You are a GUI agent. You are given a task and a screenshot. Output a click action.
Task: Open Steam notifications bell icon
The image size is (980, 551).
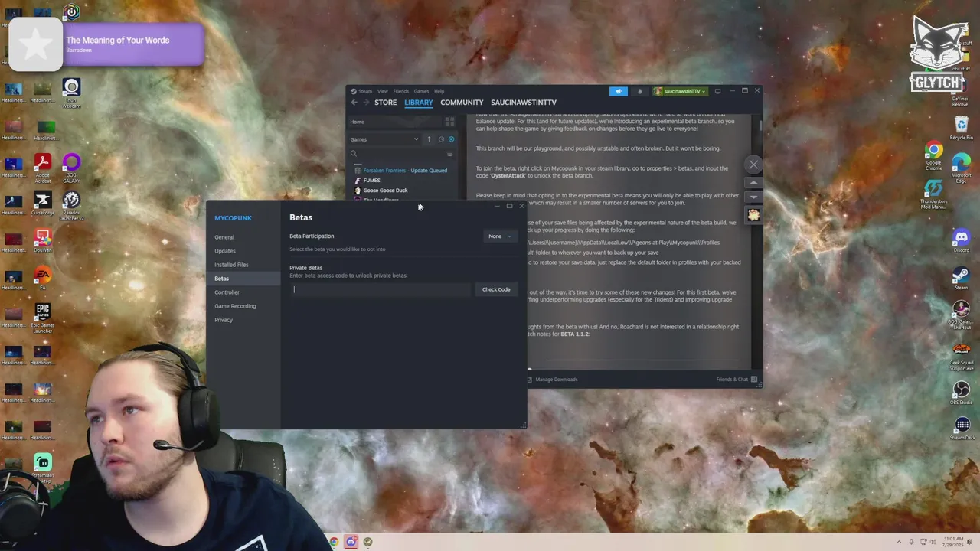[640, 91]
